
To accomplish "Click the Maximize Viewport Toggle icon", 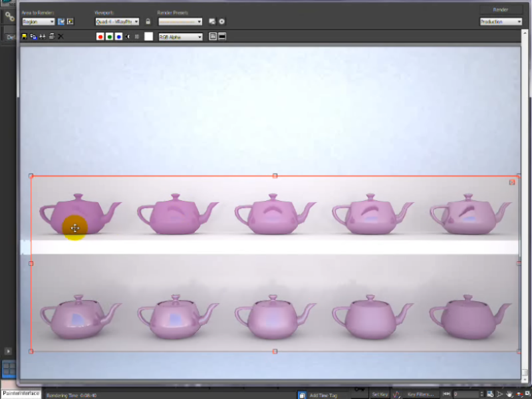I will (528, 394).
